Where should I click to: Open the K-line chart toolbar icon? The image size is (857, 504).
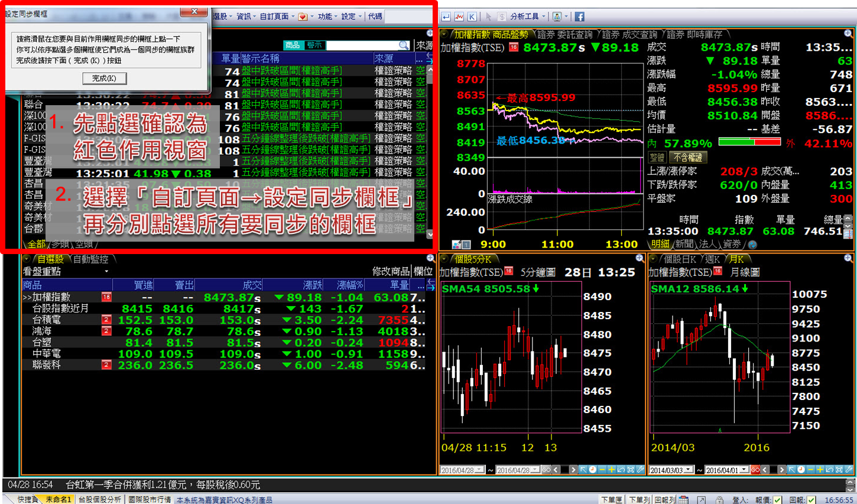click(x=472, y=17)
